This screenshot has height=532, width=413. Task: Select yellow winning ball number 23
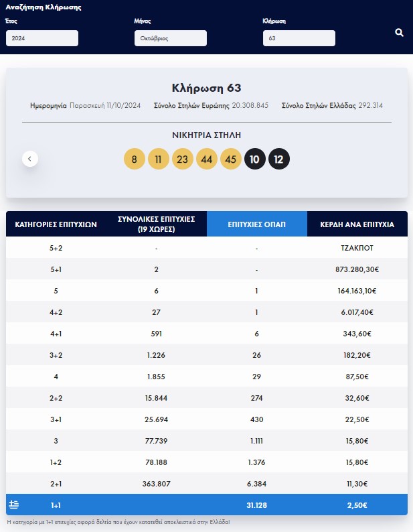tap(183, 159)
